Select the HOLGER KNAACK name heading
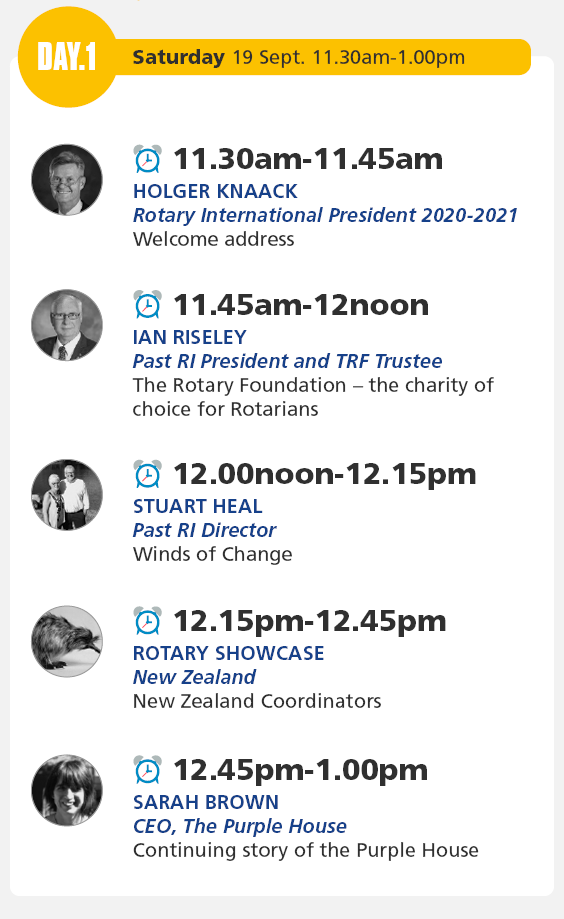The height and width of the screenshot is (919, 564). pos(215,191)
